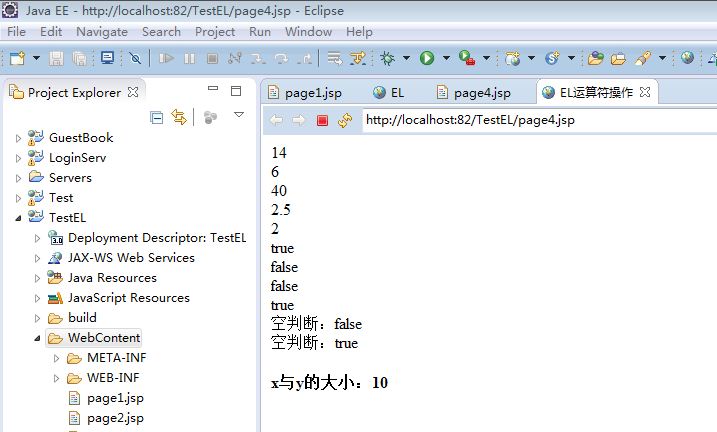The image size is (717, 432).
Task: Click the Step Into icon
Action: (258, 59)
